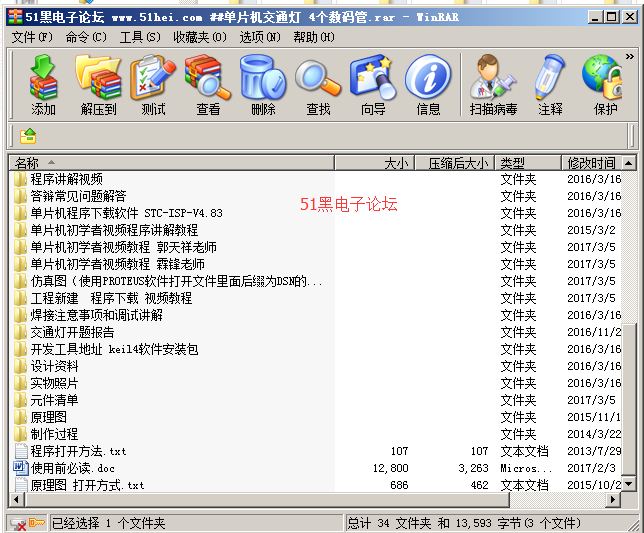
Task: Click the horizontal scrollbar right arrow
Action: 613,500
